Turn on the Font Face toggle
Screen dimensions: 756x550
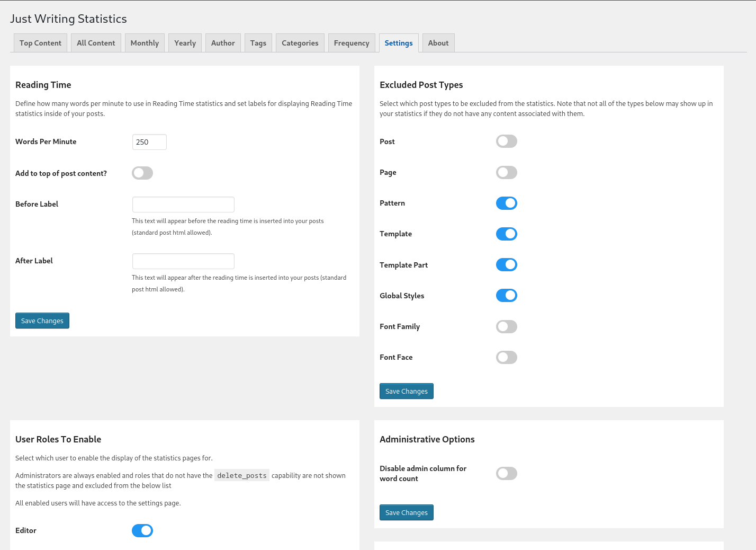(x=507, y=357)
